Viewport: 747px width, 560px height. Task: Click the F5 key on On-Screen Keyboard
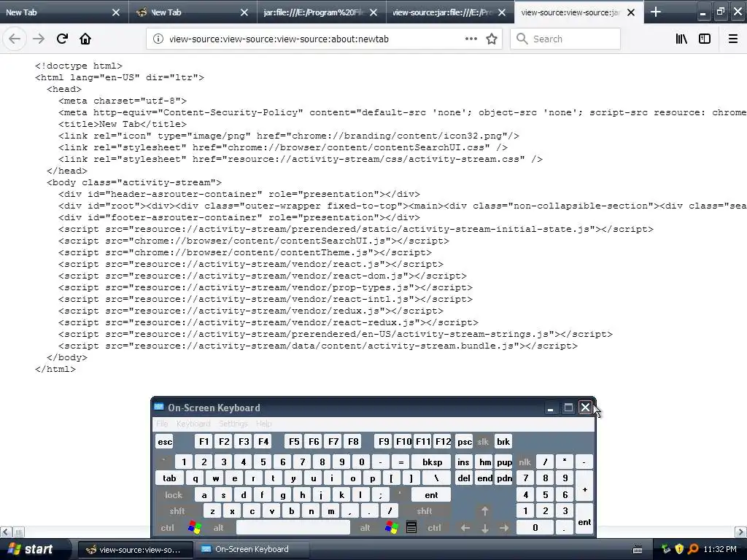click(294, 442)
